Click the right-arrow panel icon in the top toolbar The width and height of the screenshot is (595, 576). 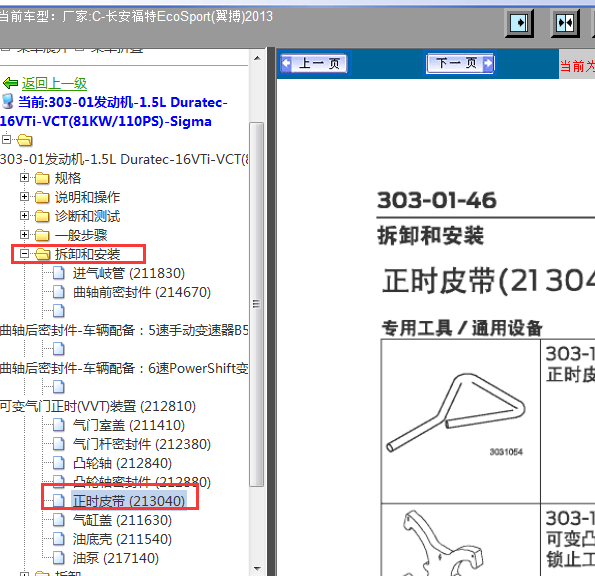coord(519,23)
